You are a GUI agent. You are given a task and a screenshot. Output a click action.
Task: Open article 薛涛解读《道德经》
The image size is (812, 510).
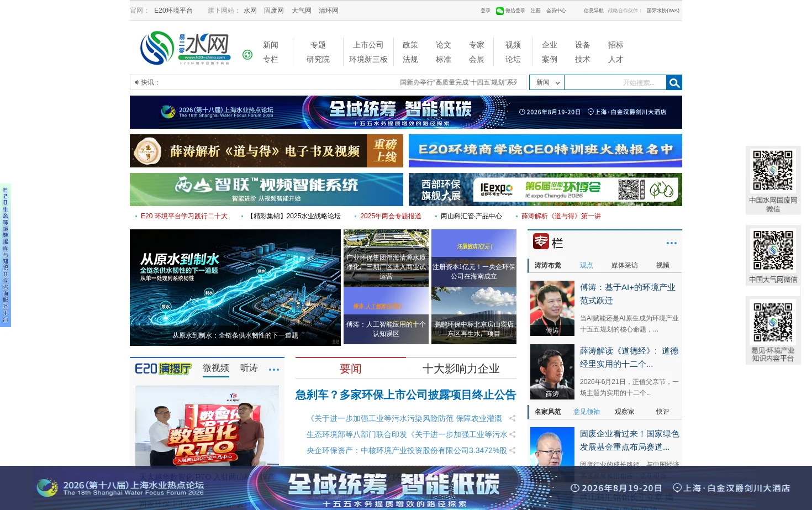pos(629,357)
